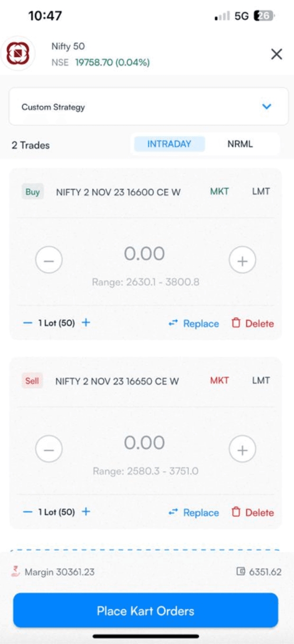Select NRML product type
The image size is (294, 644).
(x=240, y=144)
